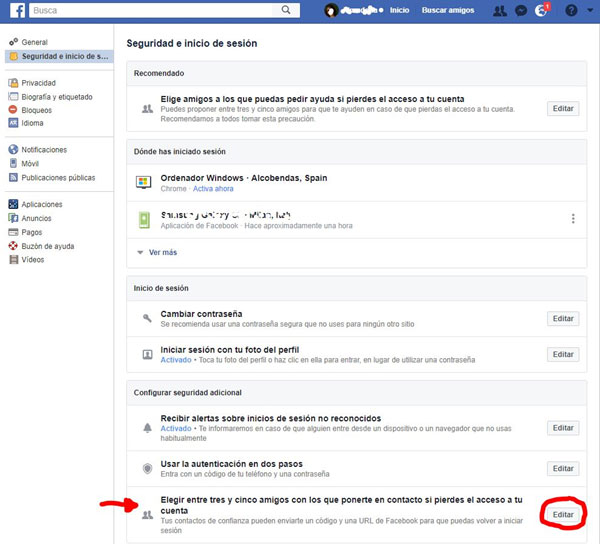
Task: Open Biografía y etiquetado in the sidebar
Action: [x=57, y=97]
